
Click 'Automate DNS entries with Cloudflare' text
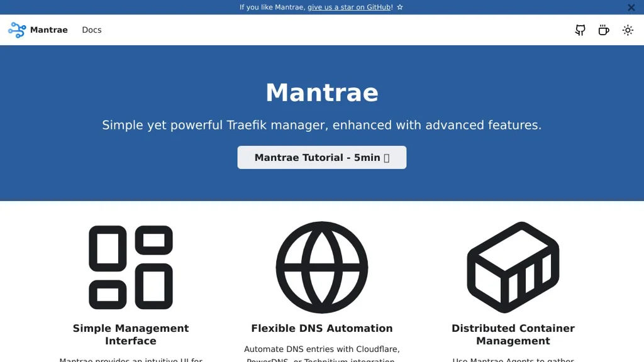[x=321, y=349]
